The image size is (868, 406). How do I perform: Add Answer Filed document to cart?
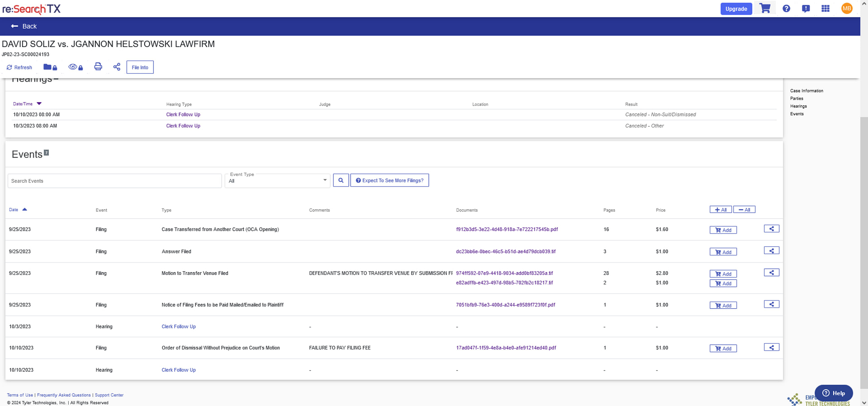click(723, 252)
